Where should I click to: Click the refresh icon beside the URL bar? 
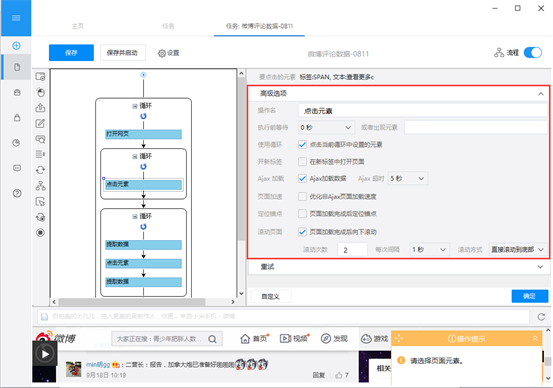click(541, 317)
